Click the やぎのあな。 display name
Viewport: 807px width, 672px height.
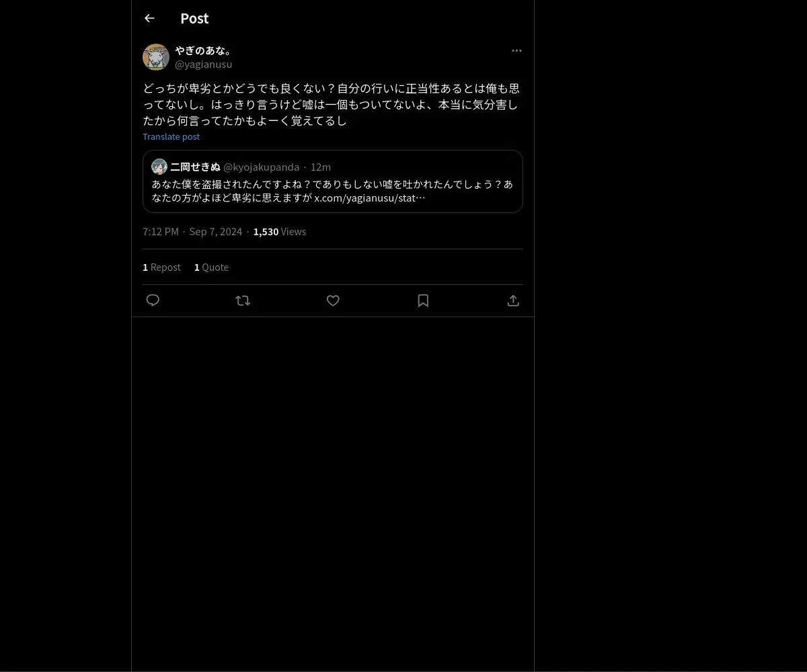tap(204, 50)
